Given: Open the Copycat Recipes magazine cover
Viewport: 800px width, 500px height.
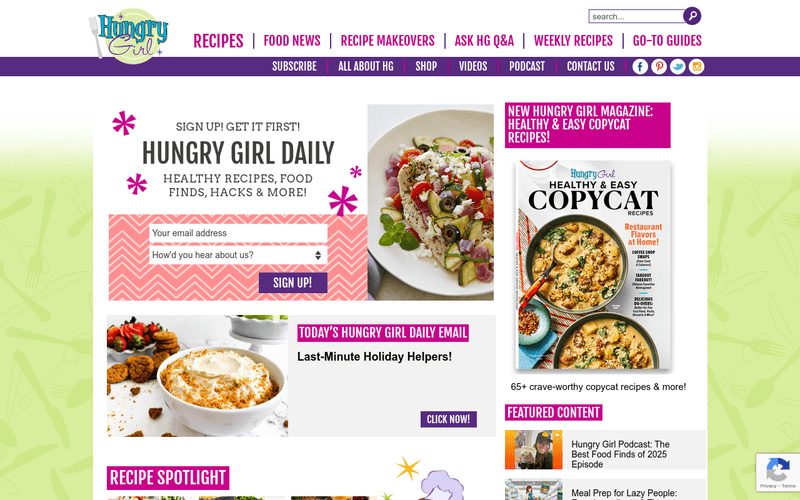Looking at the screenshot, I should click(x=593, y=265).
